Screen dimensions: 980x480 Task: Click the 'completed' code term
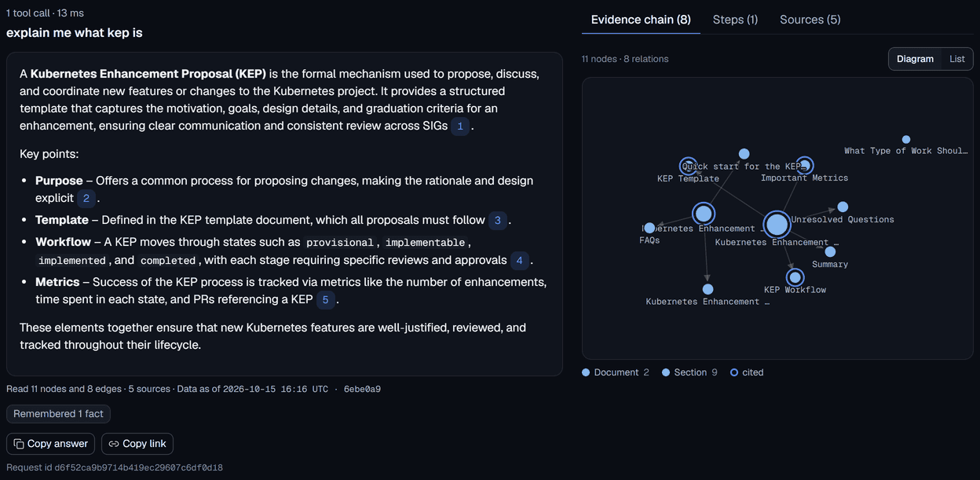(168, 260)
